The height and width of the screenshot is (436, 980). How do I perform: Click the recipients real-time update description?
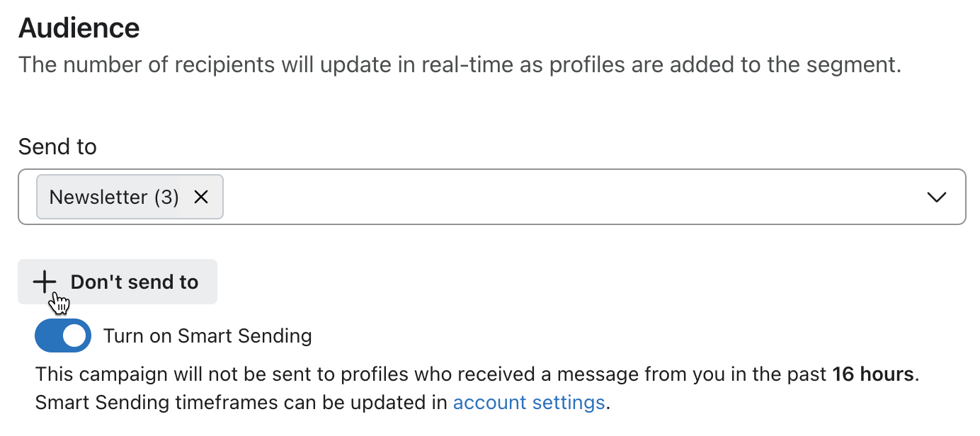pyautogui.click(x=459, y=65)
